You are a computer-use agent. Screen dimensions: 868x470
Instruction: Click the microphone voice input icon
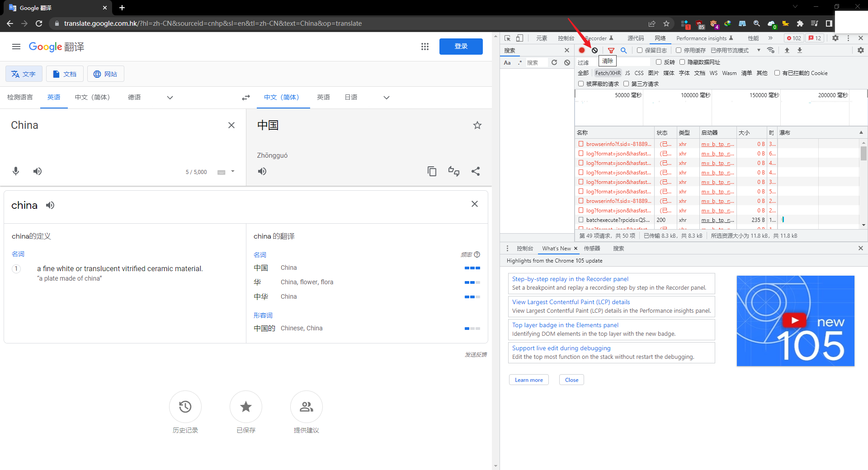point(16,171)
